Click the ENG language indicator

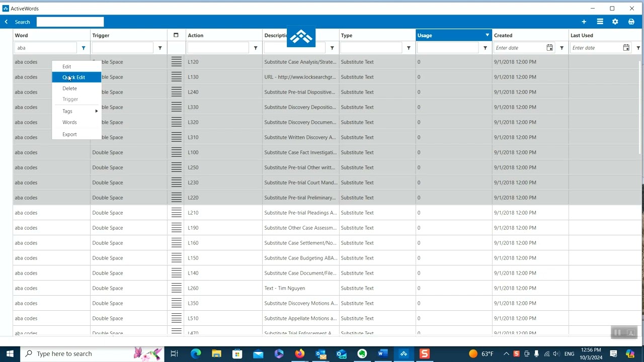569,354
